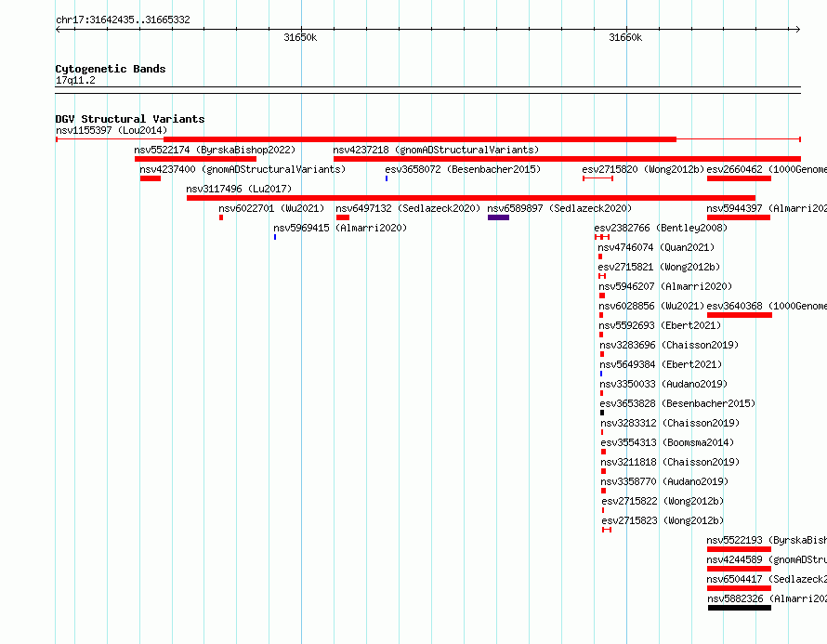Screen dimensions: 827x644
Task: Click red bar under nsv4237400
Action: 151,178
